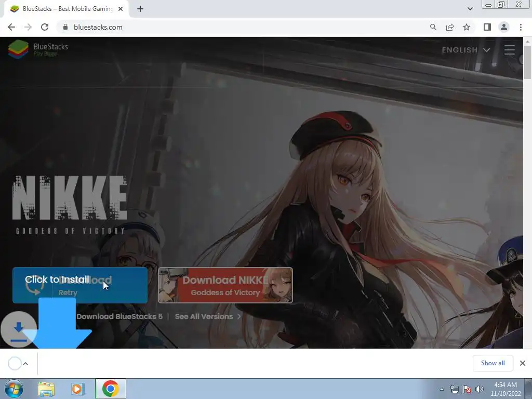Open the taskbar clock and date
532x399 pixels.
[x=505, y=389]
